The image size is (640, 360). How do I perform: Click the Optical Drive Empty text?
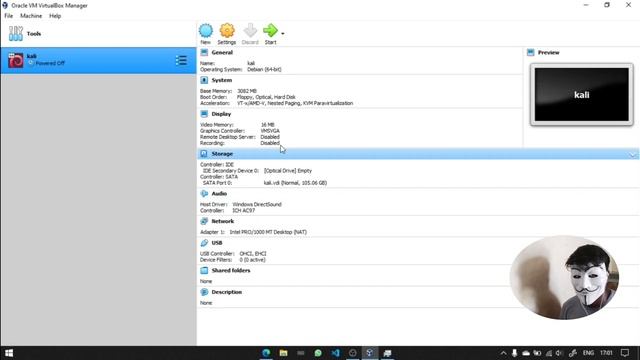[x=288, y=171]
